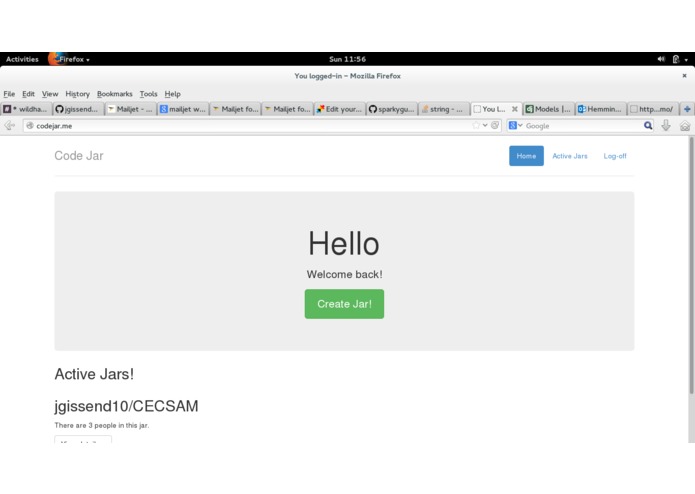Screen dimensions: 695x494
Task: Click the bookmark star in the URL bar
Action: (x=476, y=125)
